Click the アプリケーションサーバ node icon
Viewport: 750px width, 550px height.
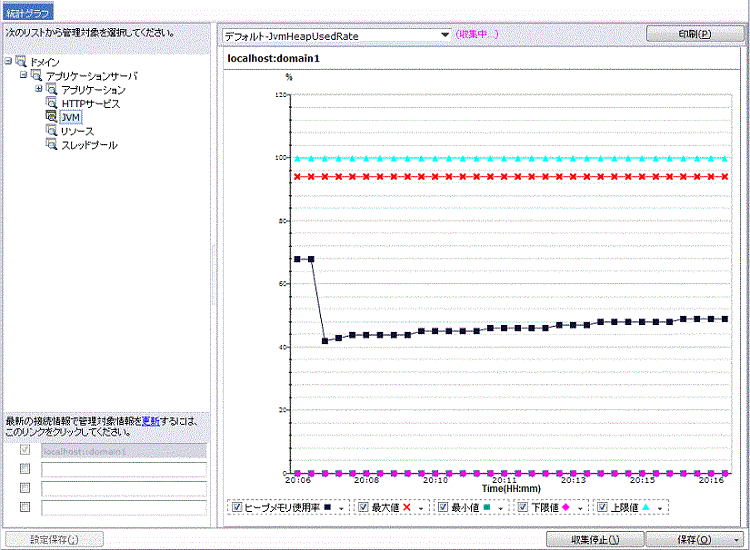point(37,76)
